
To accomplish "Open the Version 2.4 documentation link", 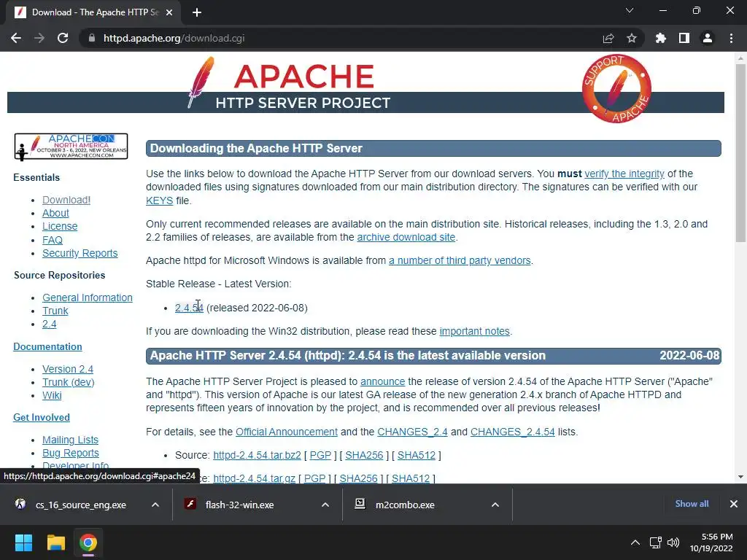I will point(68,369).
